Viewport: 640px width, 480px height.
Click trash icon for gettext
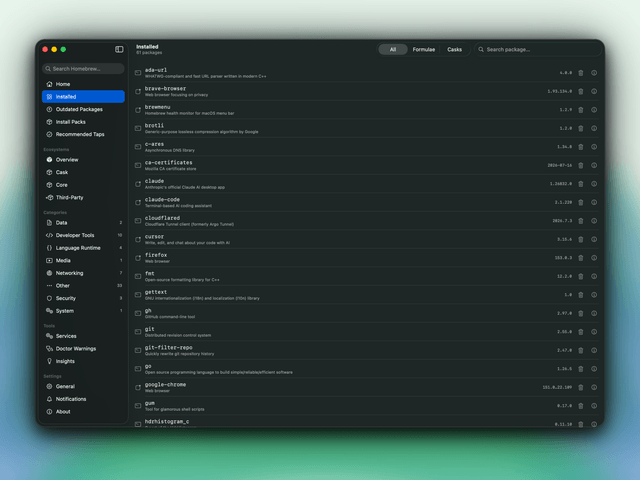[580, 295]
